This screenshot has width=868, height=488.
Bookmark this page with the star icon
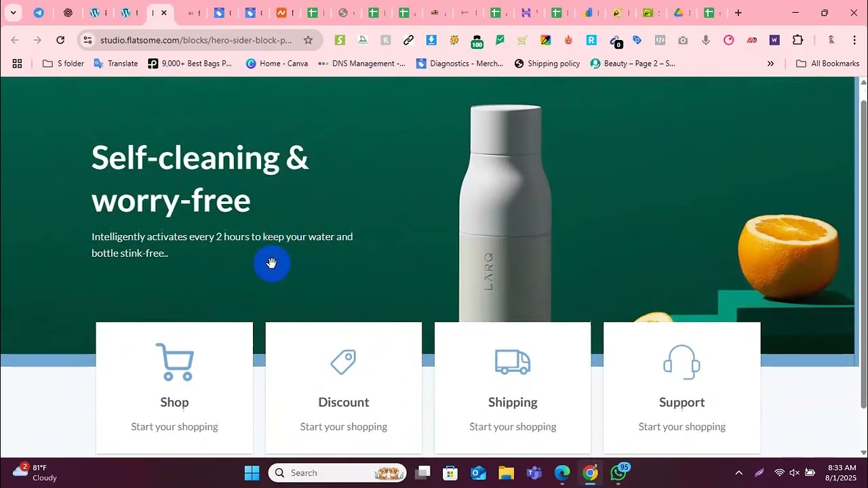pyautogui.click(x=308, y=40)
